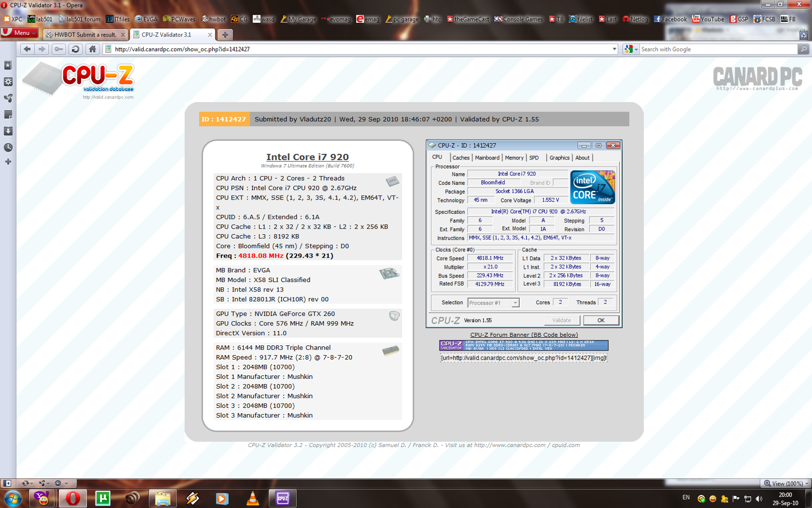Open the closed tabs trash can icon
The image size is (812, 508).
pyautogui.click(x=803, y=35)
